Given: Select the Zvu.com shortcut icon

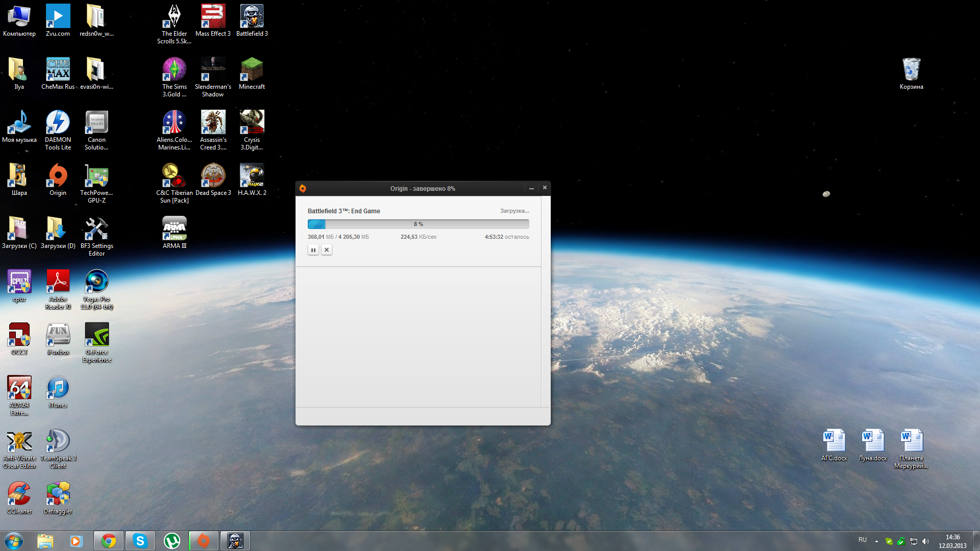Looking at the screenshot, I should click(x=58, y=21).
